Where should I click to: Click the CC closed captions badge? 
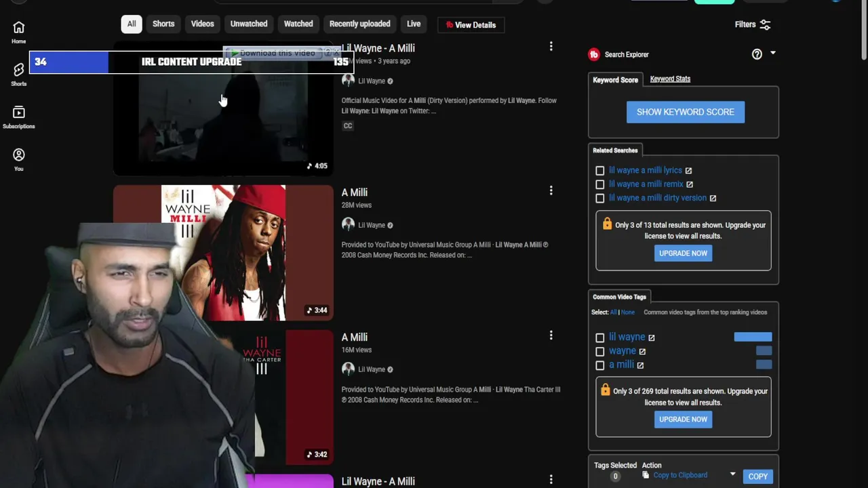[x=348, y=125]
